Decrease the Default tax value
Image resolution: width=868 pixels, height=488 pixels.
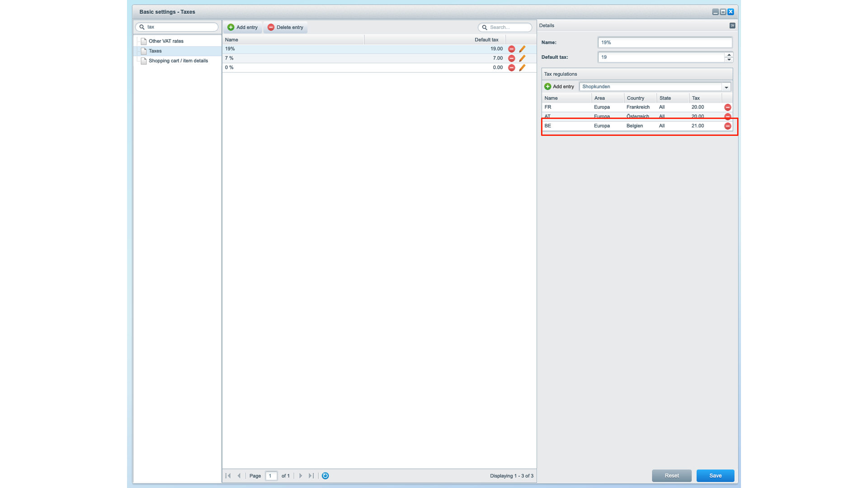(729, 60)
